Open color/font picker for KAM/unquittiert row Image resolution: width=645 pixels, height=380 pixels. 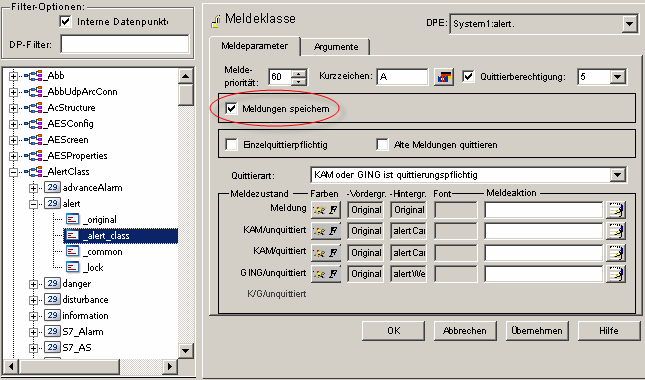(x=326, y=231)
